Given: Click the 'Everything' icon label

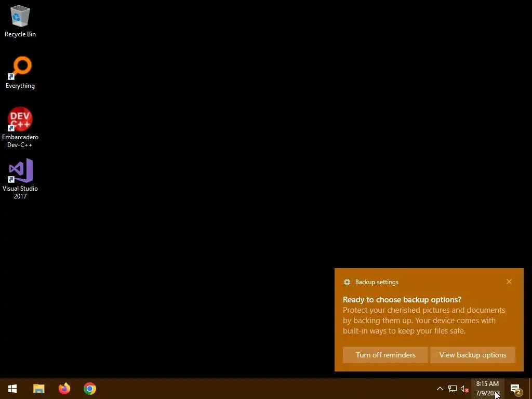Looking at the screenshot, I should 20,86.
